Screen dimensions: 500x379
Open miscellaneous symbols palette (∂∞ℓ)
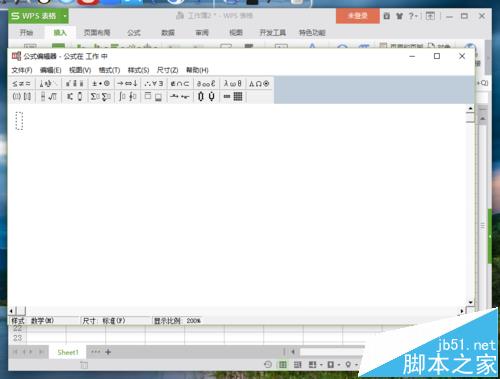coord(206,84)
